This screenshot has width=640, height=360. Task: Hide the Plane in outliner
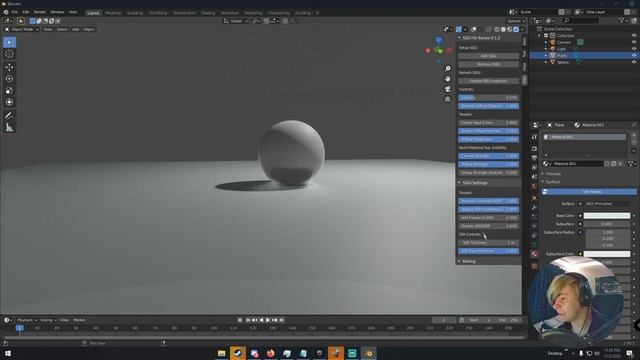coord(634,56)
